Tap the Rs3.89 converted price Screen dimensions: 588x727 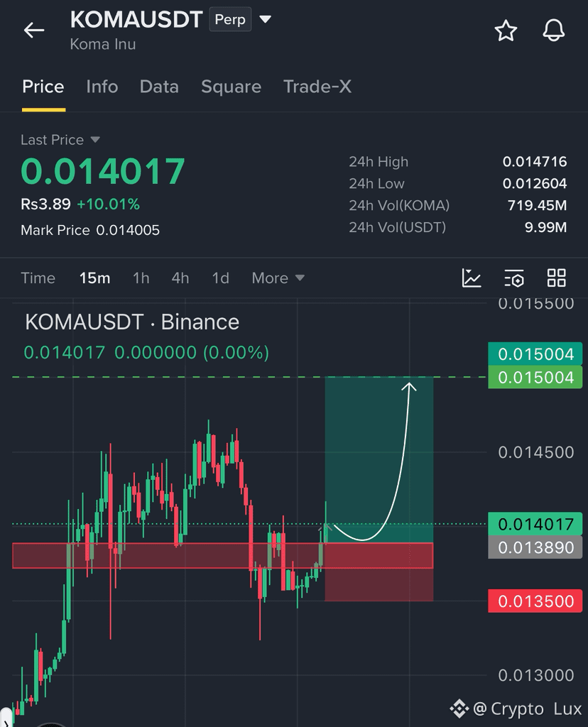[45, 204]
